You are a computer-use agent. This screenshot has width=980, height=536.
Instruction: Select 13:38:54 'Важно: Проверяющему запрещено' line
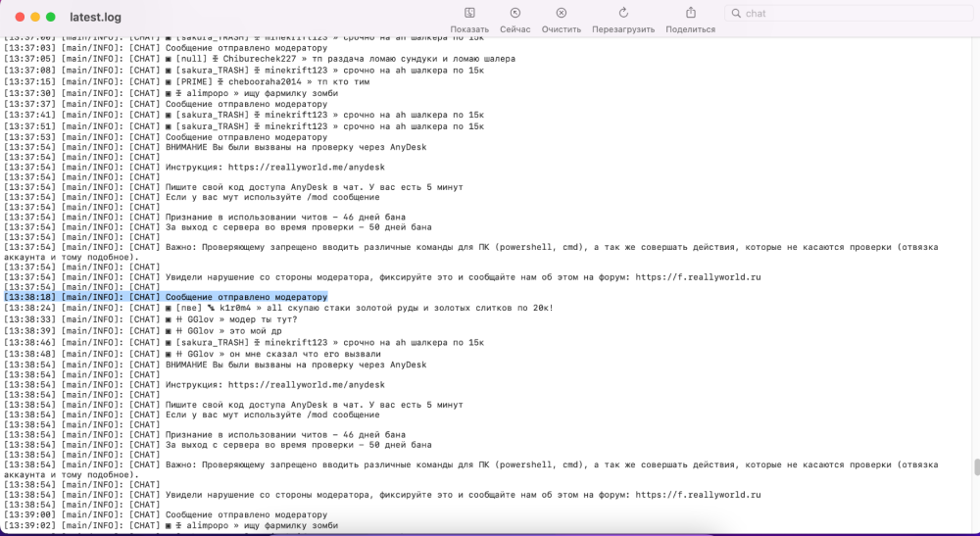[470, 469]
